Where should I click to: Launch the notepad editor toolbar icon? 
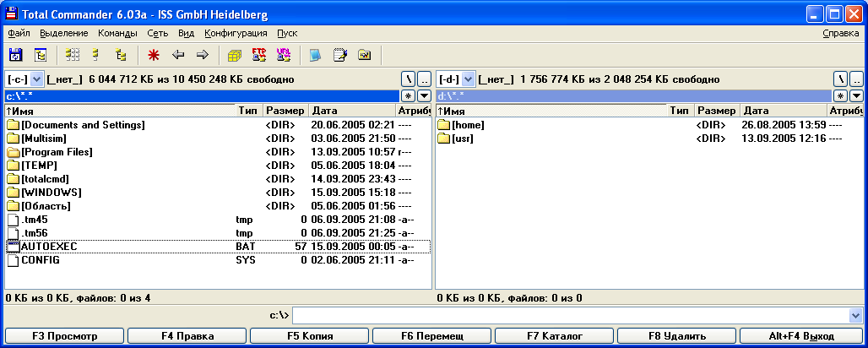click(340, 55)
